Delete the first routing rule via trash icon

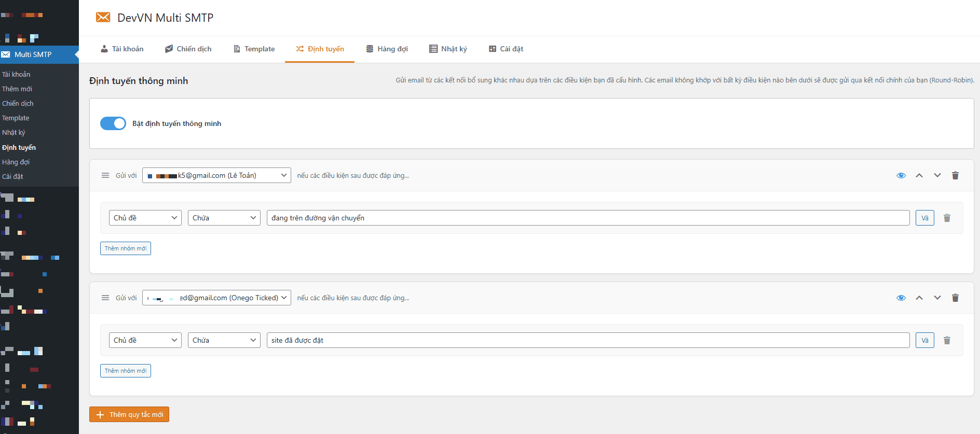[955, 175]
